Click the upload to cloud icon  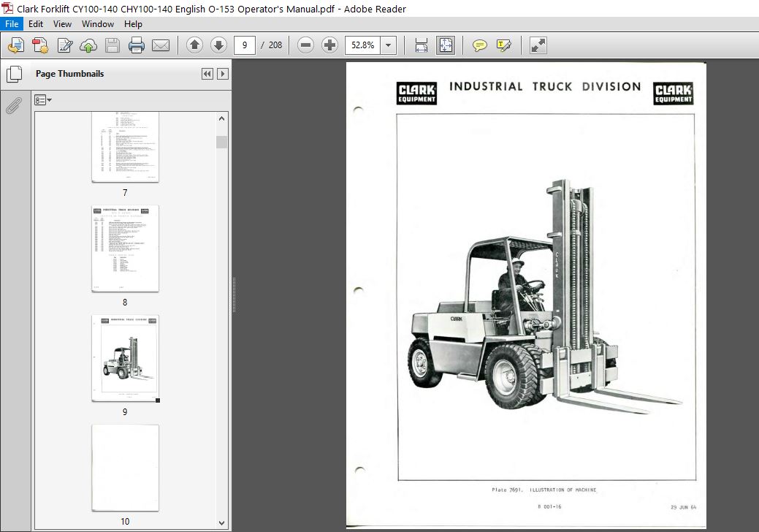(88, 45)
